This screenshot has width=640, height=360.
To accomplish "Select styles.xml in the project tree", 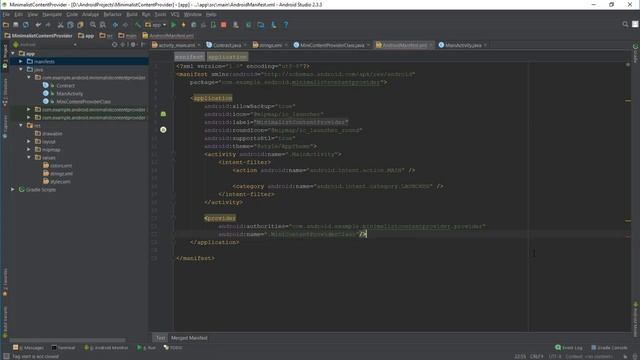I will [x=60, y=182].
